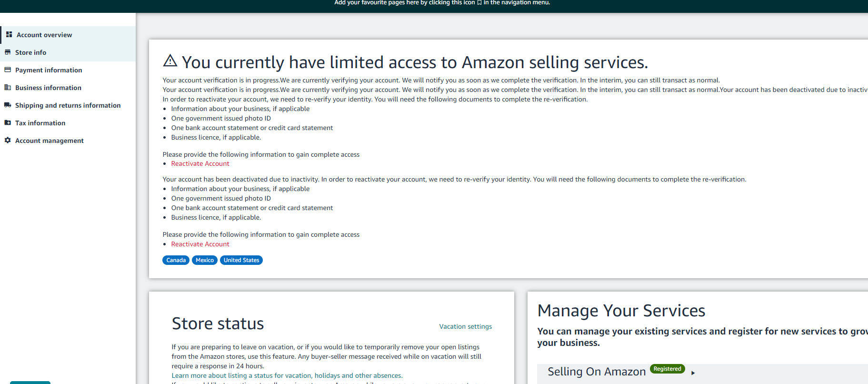Image resolution: width=868 pixels, height=384 pixels.
Task: Open Store info in the sidebar
Action: [x=68, y=52]
